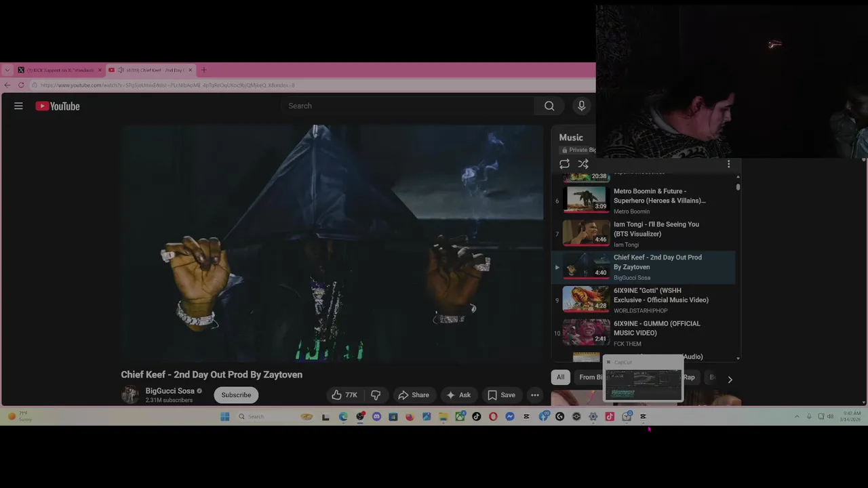Open the CapCut icon beside Messenger
Image resolution: width=868 pixels, height=488 pixels.
pos(526,416)
